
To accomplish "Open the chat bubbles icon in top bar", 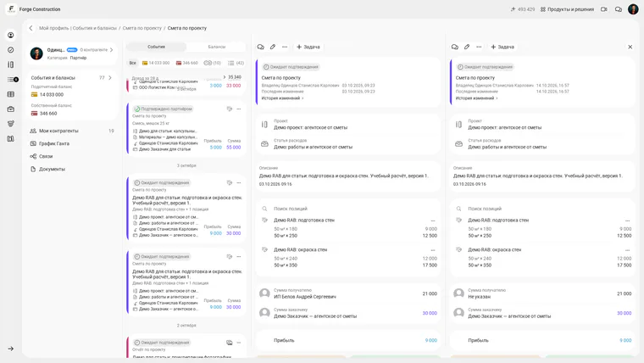I will 618,9.
